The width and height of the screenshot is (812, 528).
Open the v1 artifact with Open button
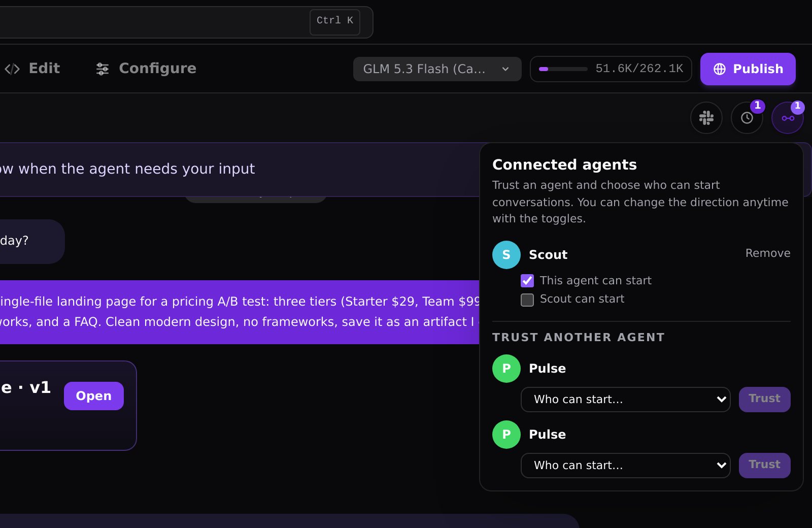(94, 396)
